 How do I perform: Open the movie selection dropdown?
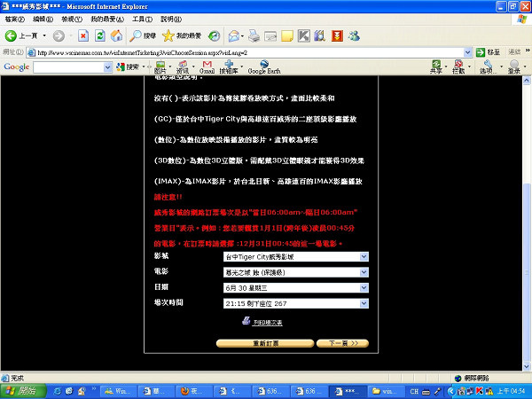coord(295,272)
